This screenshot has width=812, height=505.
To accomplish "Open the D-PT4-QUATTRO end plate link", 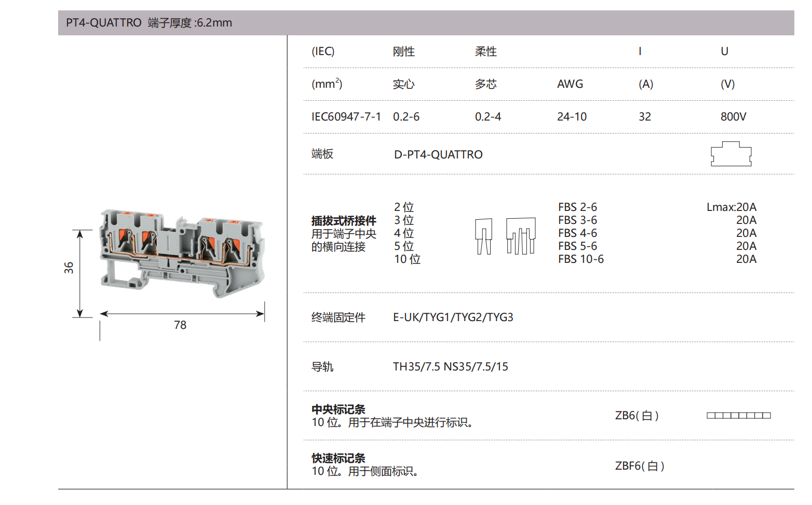I will pos(439,154).
